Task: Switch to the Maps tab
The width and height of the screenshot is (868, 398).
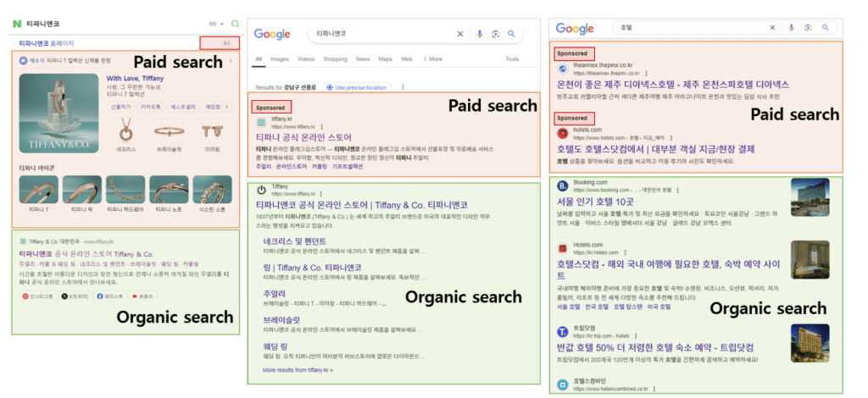Action: pyautogui.click(x=386, y=58)
